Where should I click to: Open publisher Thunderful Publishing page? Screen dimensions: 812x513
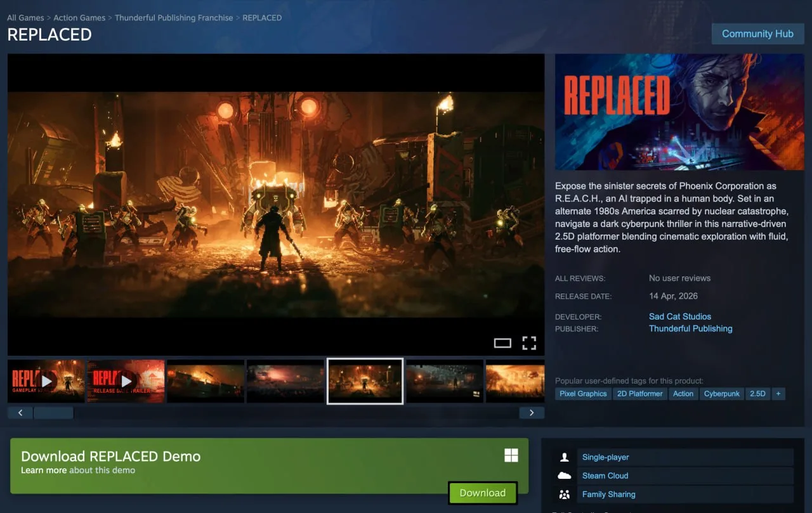point(691,328)
